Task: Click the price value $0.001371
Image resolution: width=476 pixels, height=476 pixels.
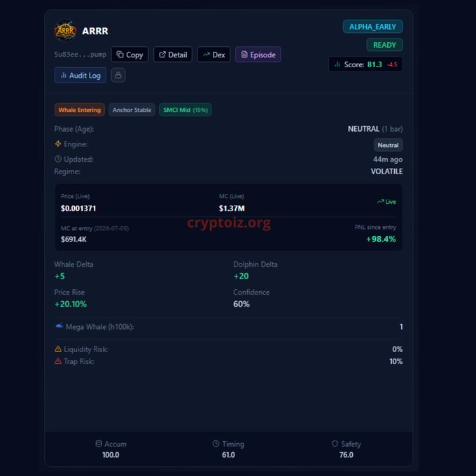Action: (78, 209)
